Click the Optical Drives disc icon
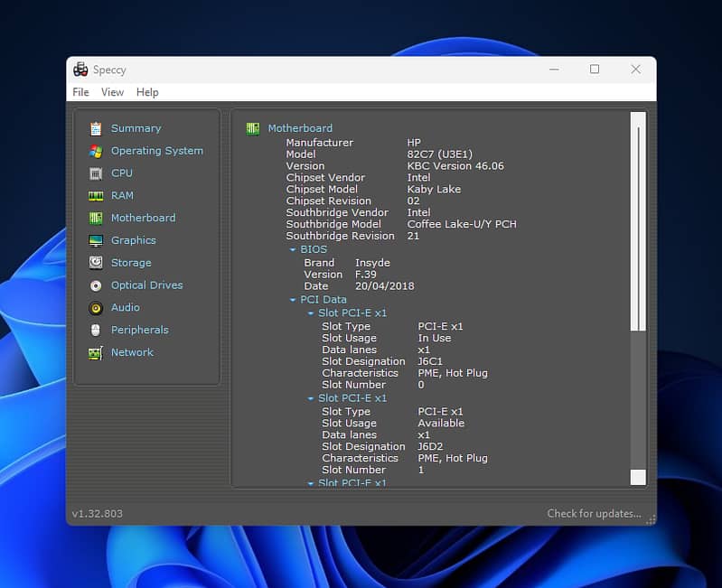This screenshot has height=588, width=722. (96, 285)
